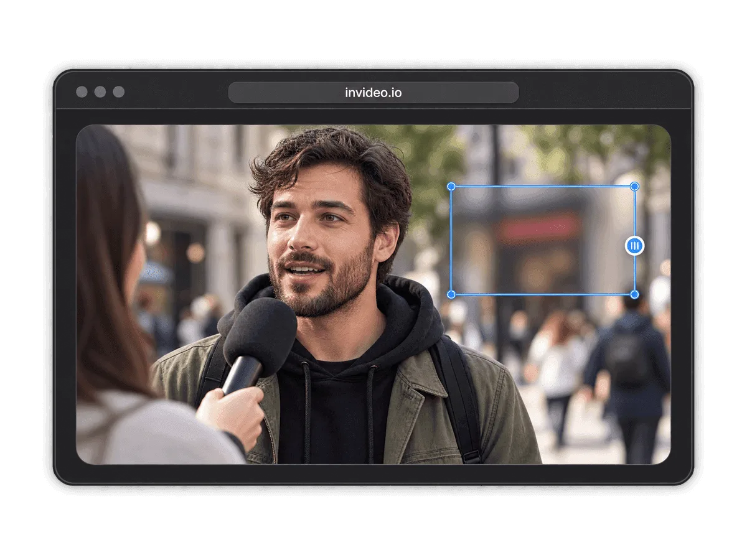The image size is (747, 560).
Task: Select the top-right corner handle of the selection box
Action: click(x=634, y=187)
